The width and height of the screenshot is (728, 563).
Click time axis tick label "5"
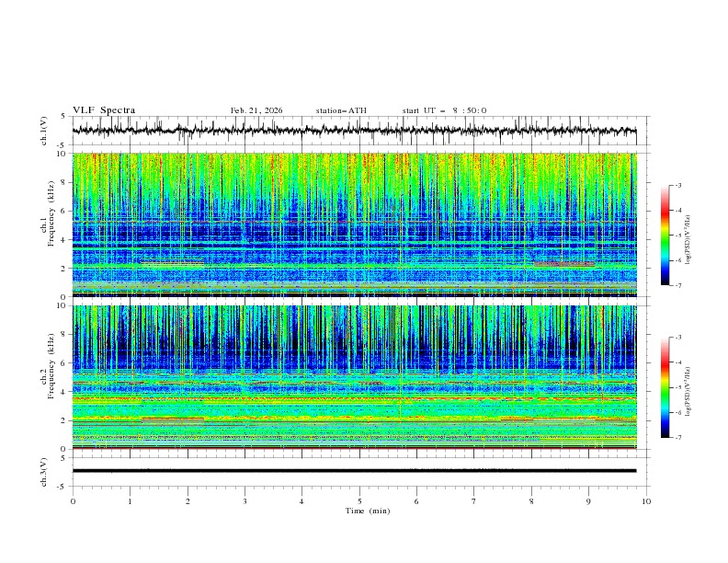pos(359,501)
